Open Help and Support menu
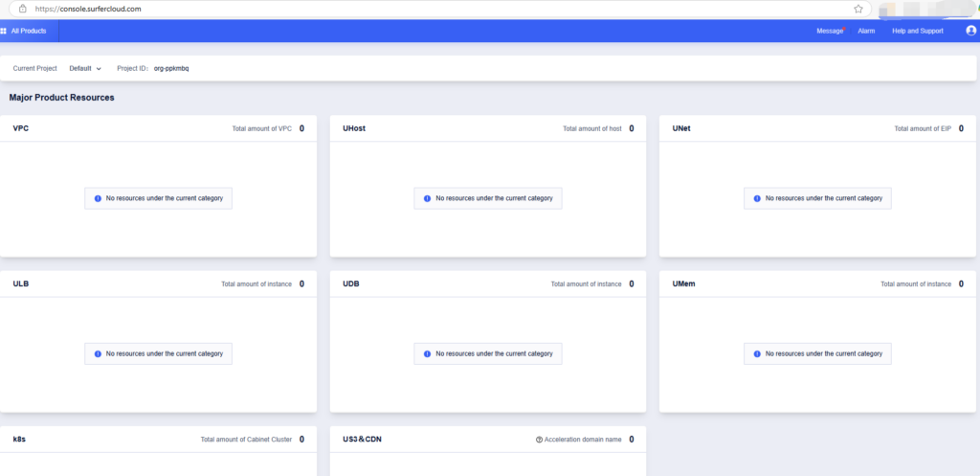 tap(918, 32)
